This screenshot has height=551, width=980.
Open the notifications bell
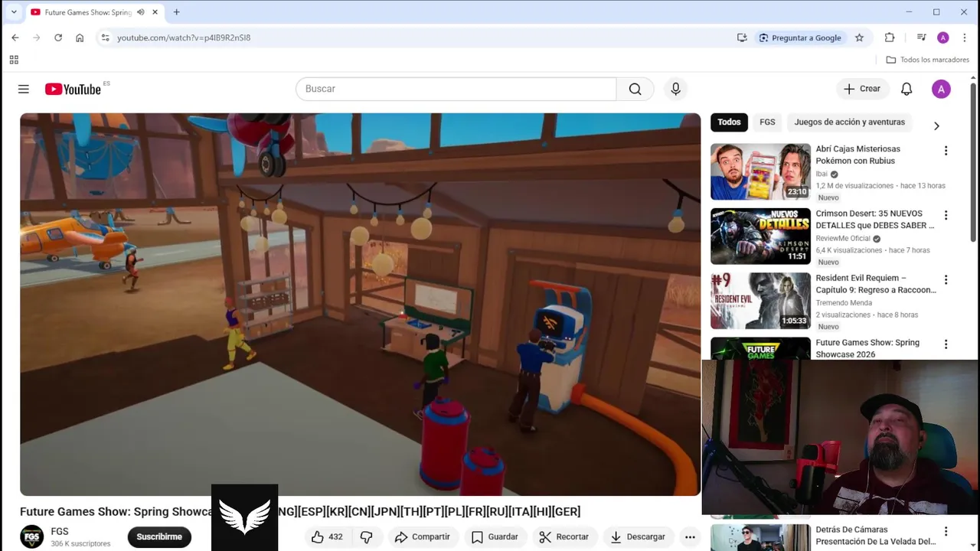[x=906, y=89]
